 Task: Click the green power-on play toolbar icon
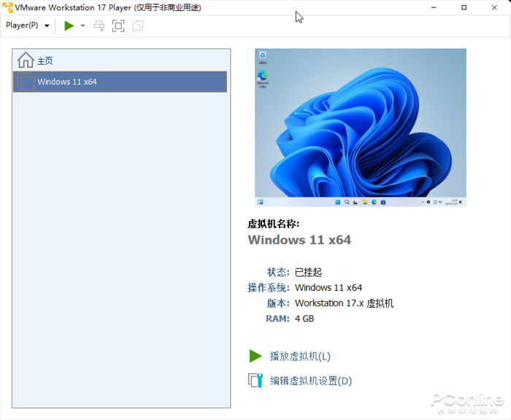click(69, 26)
